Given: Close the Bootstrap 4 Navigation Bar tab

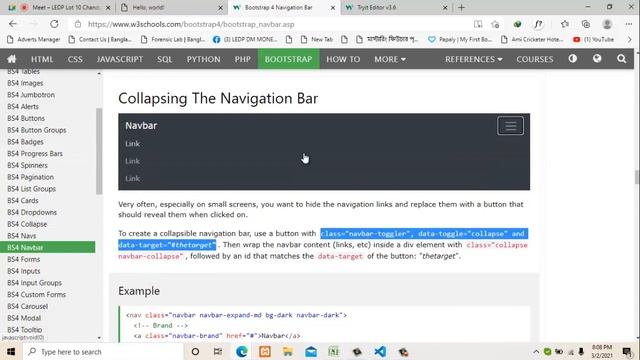Looking at the screenshot, I should point(333,7).
